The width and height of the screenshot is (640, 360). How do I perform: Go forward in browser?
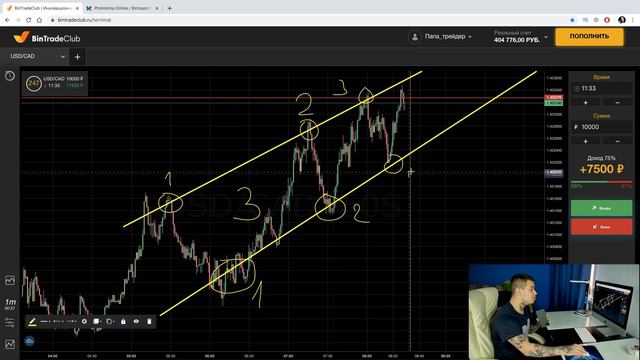click(x=18, y=20)
